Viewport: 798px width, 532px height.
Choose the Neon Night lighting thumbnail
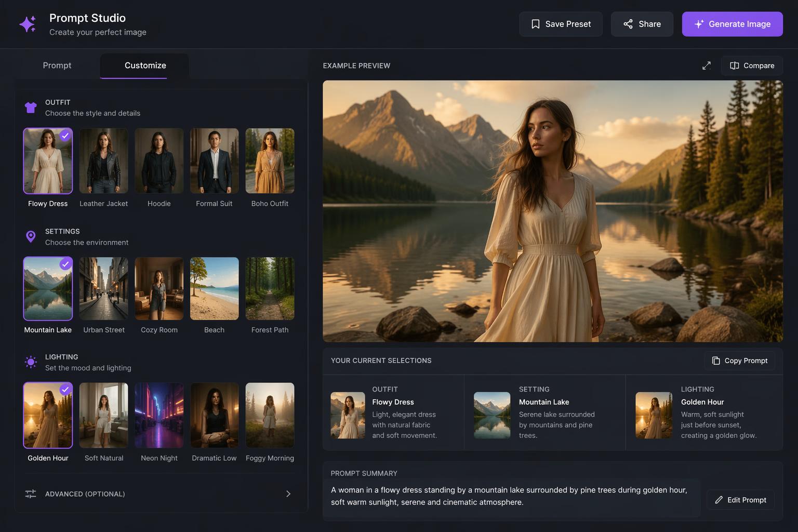point(159,415)
